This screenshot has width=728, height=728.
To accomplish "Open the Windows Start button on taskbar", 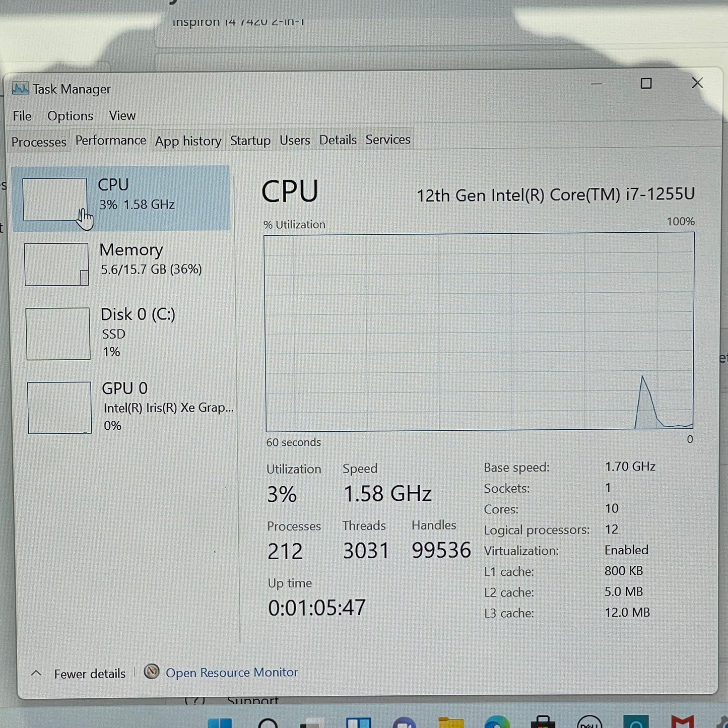I will tap(220, 722).
